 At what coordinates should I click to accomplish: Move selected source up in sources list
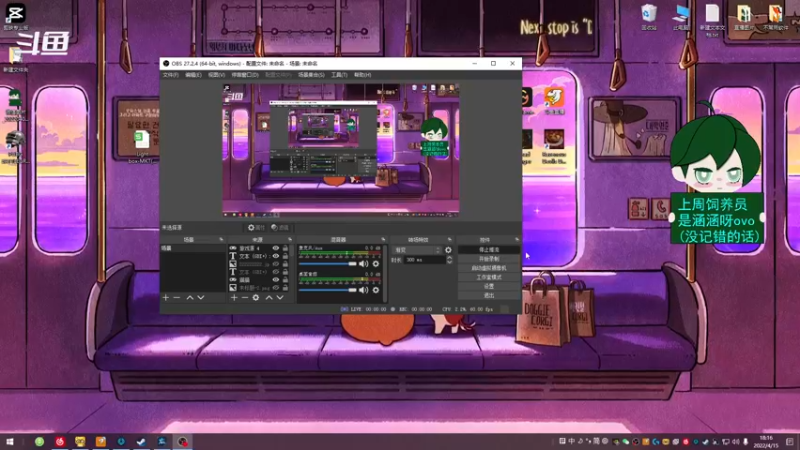coord(269,297)
